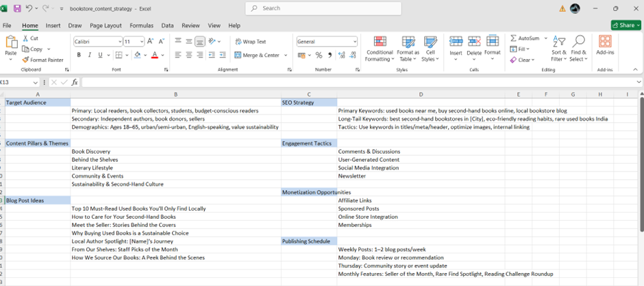This screenshot has height=286, width=644.
Task: Click the AutoSum button
Action: point(525,38)
